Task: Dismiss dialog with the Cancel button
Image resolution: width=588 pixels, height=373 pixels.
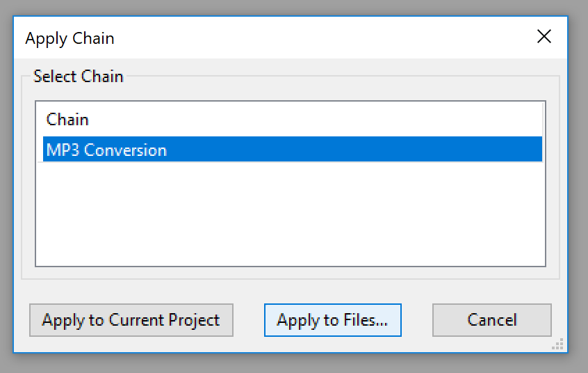Action: (491, 320)
